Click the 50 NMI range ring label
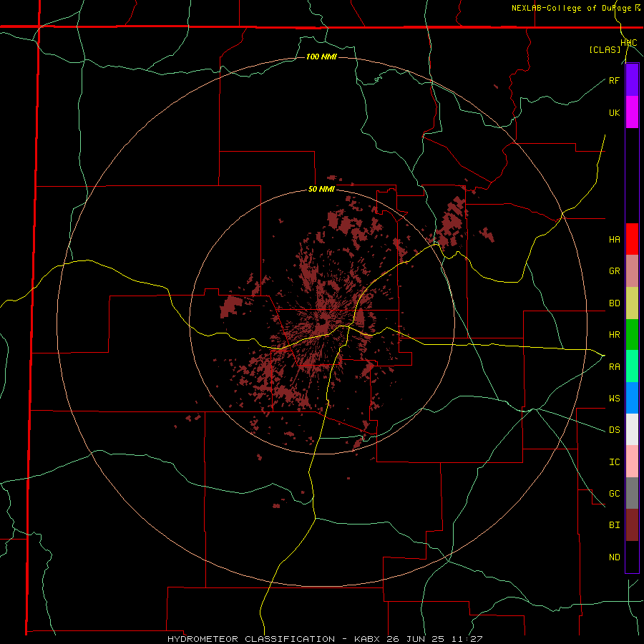Screen dimensions: 644x644 (x=321, y=190)
